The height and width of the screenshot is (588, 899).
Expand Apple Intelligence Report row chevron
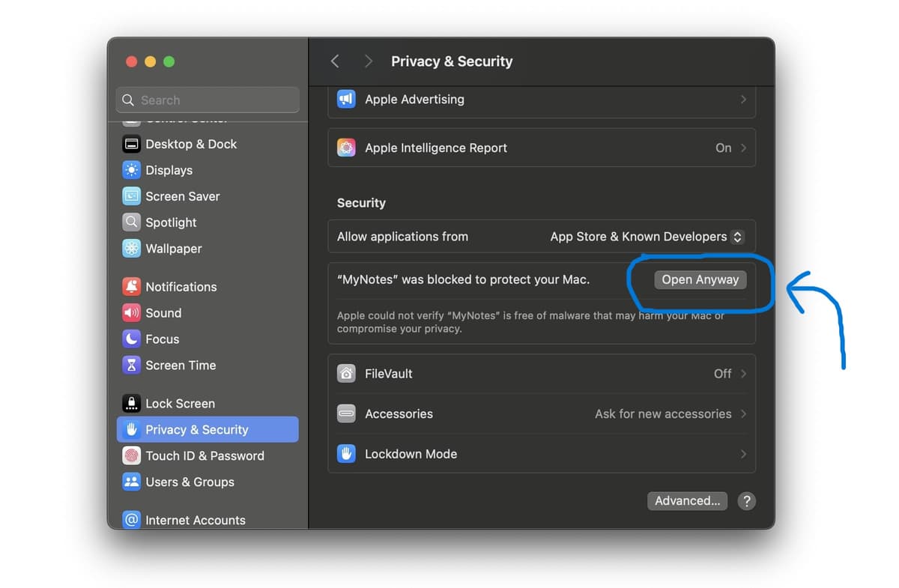point(743,148)
